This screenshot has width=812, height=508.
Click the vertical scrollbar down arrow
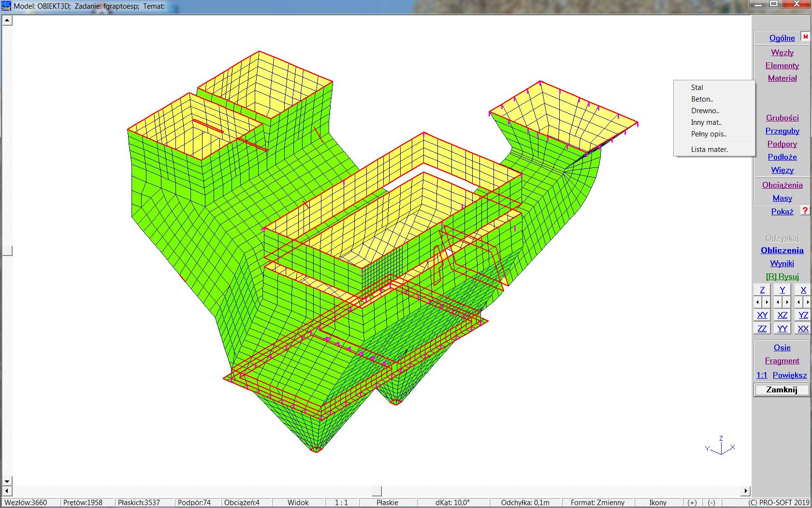tap(7, 481)
